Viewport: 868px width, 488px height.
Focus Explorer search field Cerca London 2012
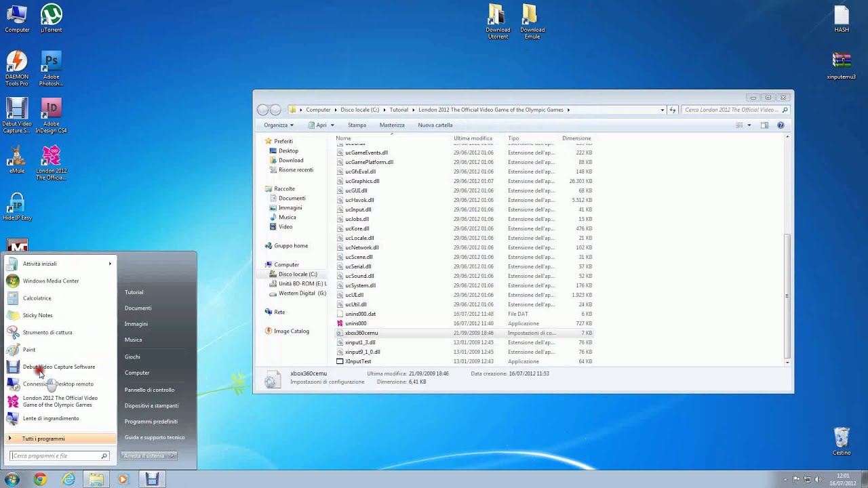(736, 110)
